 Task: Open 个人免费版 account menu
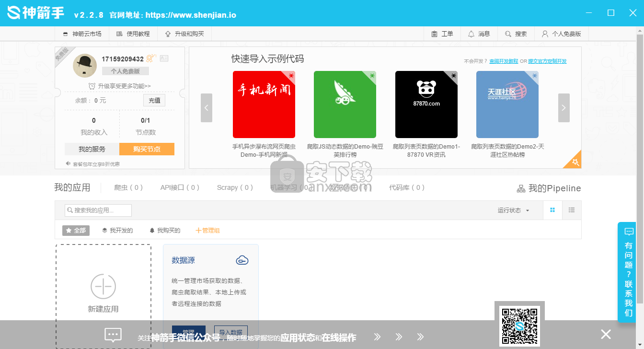tap(561, 34)
